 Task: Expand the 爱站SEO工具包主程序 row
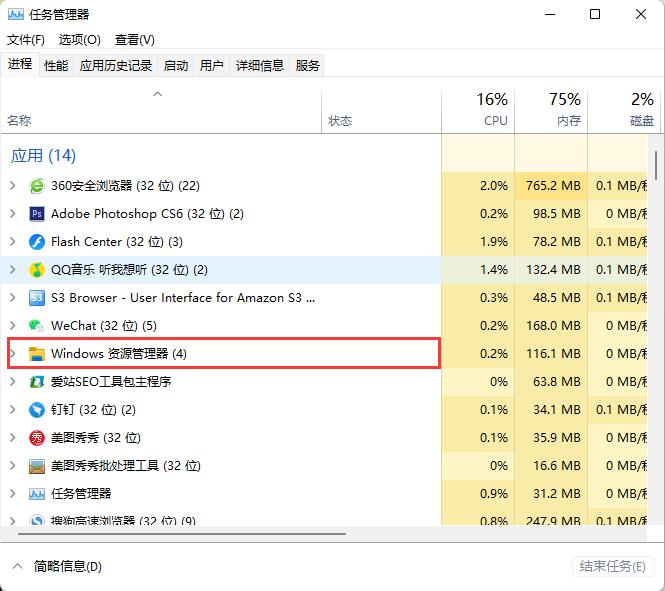13,382
